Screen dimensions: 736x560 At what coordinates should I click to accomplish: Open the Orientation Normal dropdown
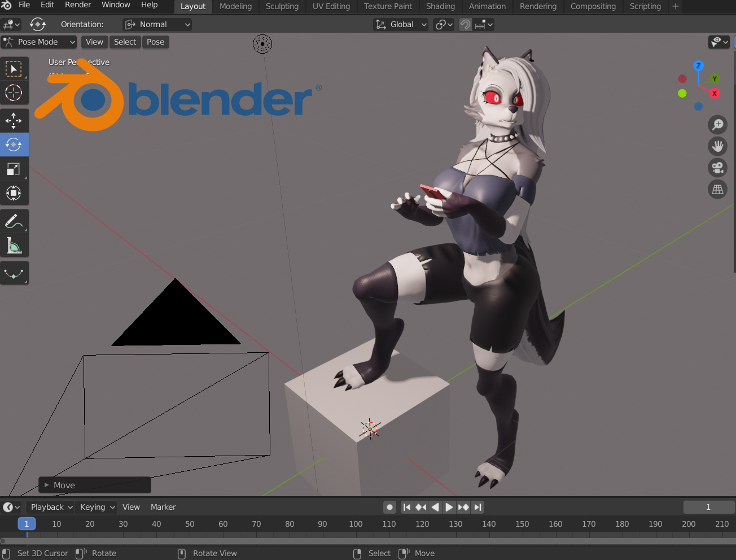[157, 24]
